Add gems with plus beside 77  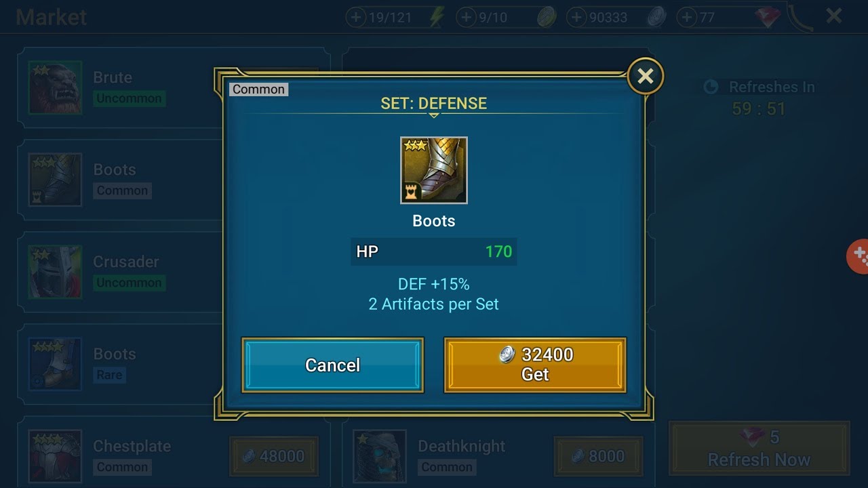(686, 18)
